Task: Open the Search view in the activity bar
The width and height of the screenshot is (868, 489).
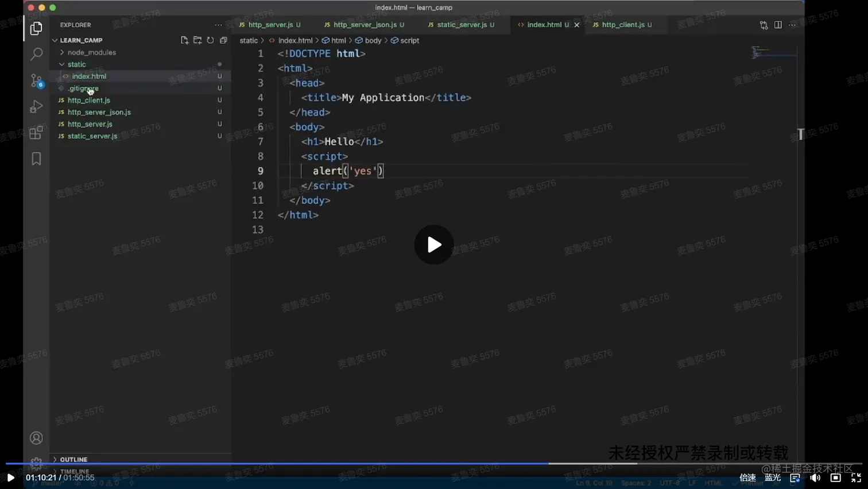Action: tap(36, 54)
